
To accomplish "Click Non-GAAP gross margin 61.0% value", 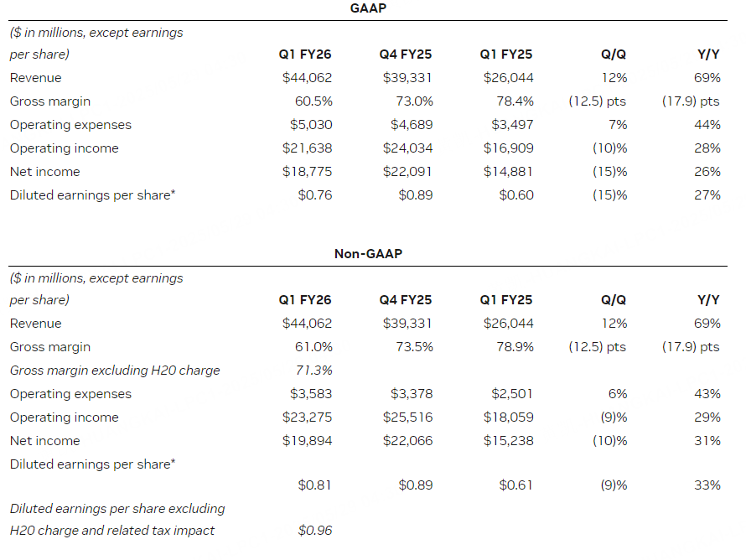I will click(313, 347).
